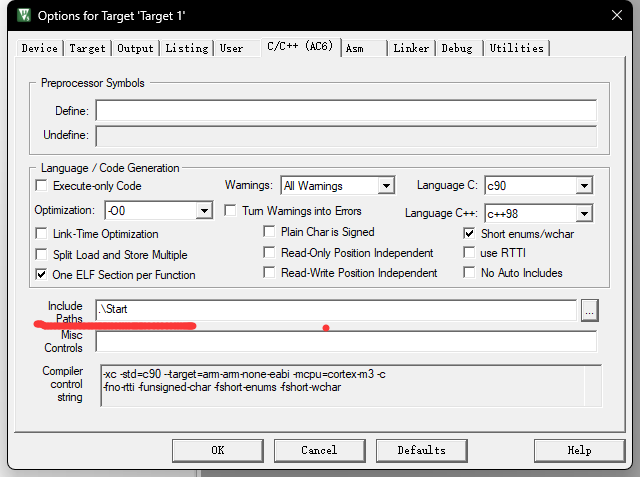Click into the Misc Controls text field
The width and height of the screenshot is (640, 477).
coord(345,342)
